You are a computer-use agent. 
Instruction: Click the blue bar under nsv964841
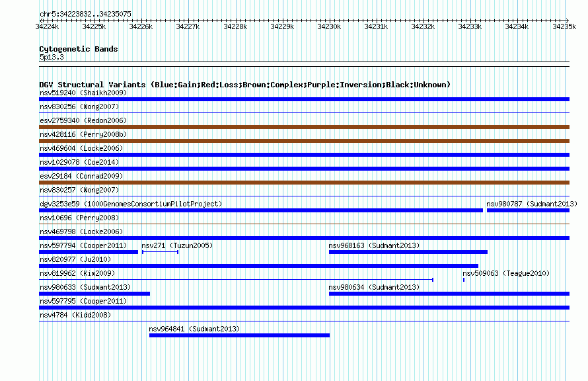[x=240, y=335]
